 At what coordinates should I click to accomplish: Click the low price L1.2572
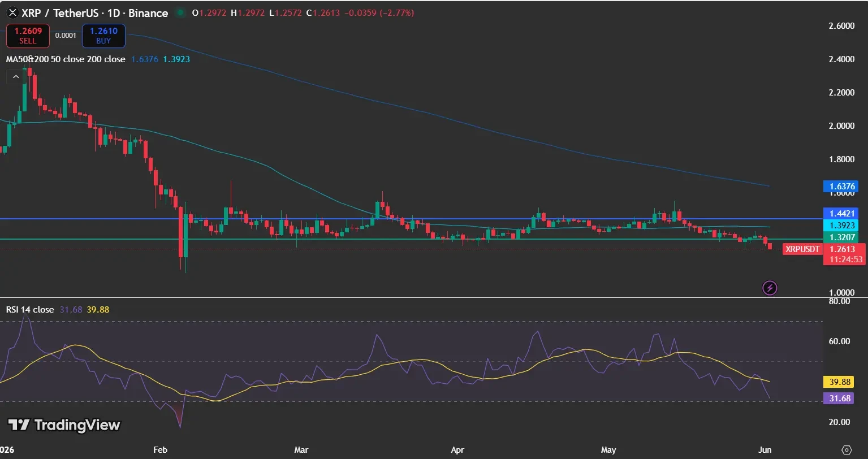[x=286, y=12]
